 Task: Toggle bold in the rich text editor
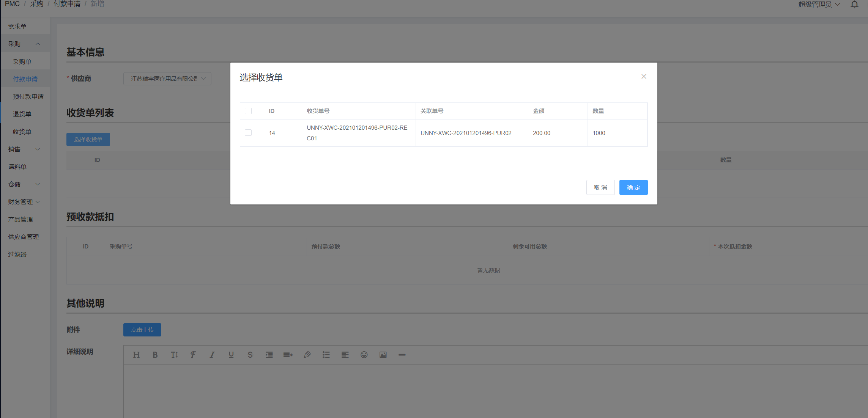click(x=155, y=355)
